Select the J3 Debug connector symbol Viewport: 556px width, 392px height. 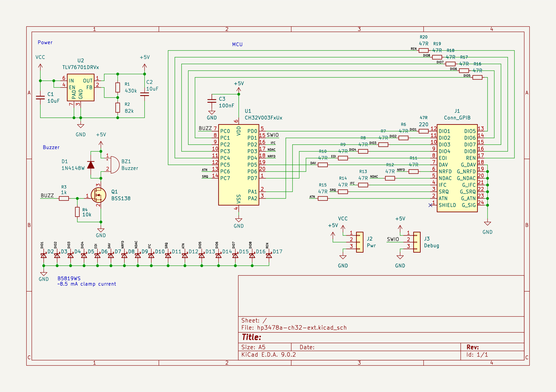coord(417,242)
